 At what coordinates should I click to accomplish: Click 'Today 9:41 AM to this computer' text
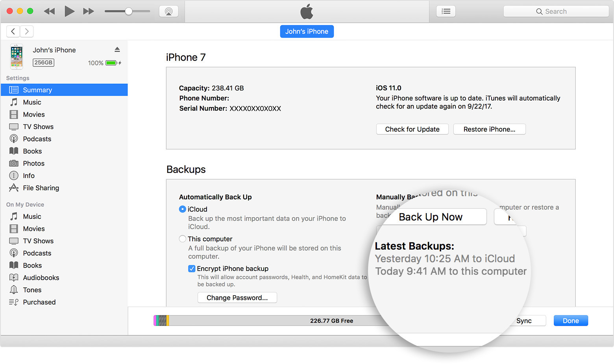click(x=451, y=271)
